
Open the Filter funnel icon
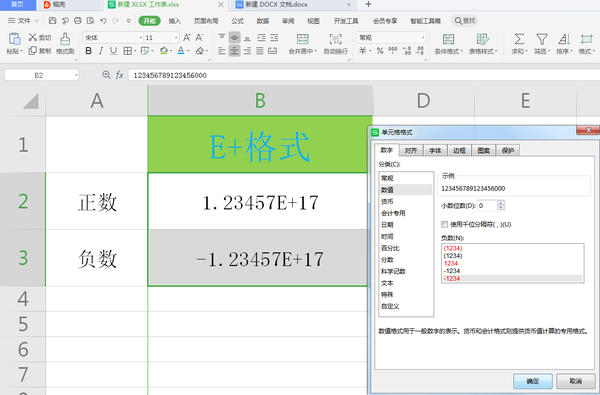point(542,39)
